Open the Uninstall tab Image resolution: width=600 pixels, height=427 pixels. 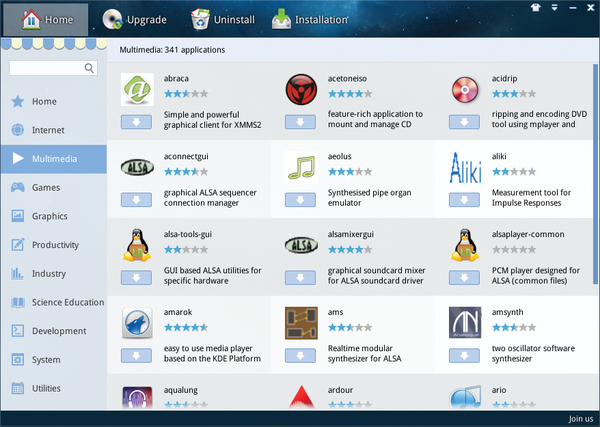point(222,20)
